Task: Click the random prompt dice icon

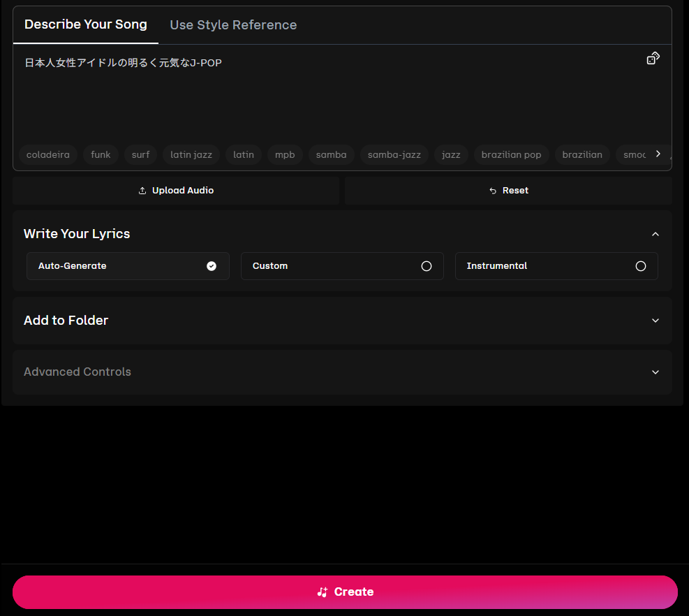Action: coord(653,58)
